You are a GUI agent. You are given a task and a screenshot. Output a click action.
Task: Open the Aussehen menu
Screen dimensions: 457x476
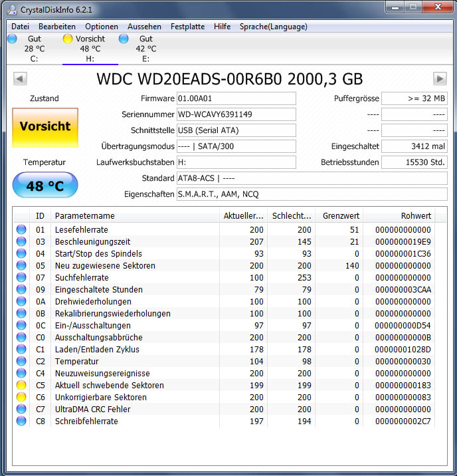(144, 27)
